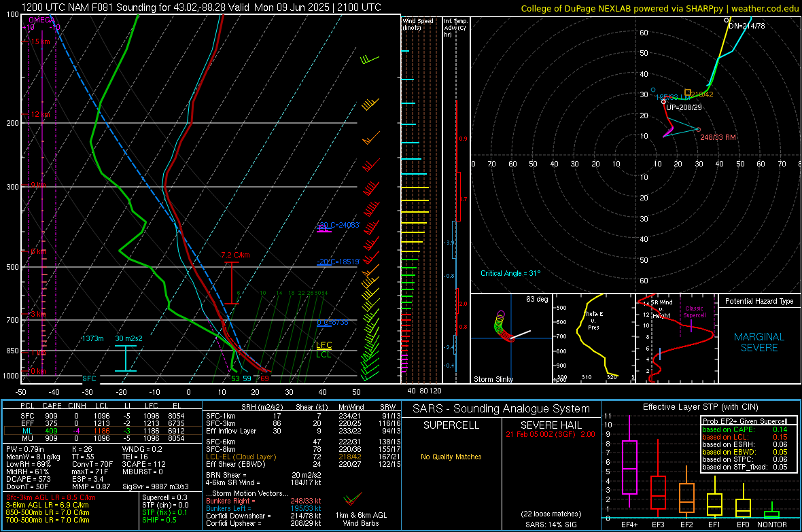Image resolution: width=802 pixels, height=532 pixels.
Task: Click the 850-500mb LR line
Action: [x=48, y=512]
